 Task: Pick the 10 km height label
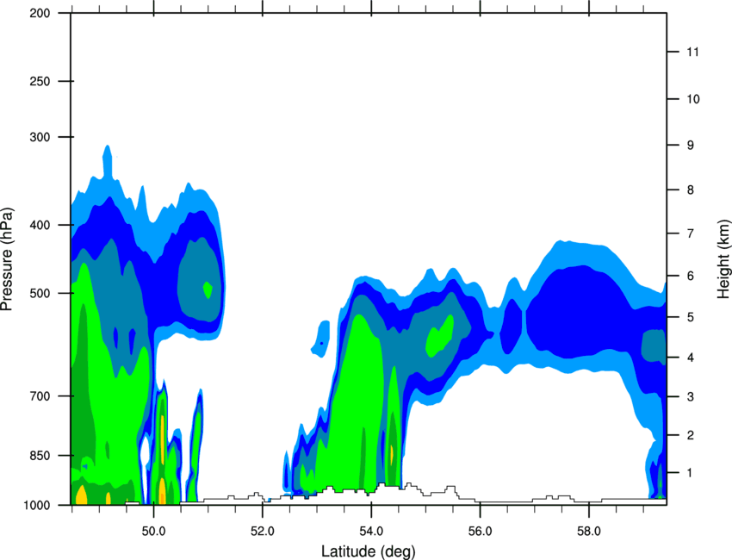click(x=693, y=99)
